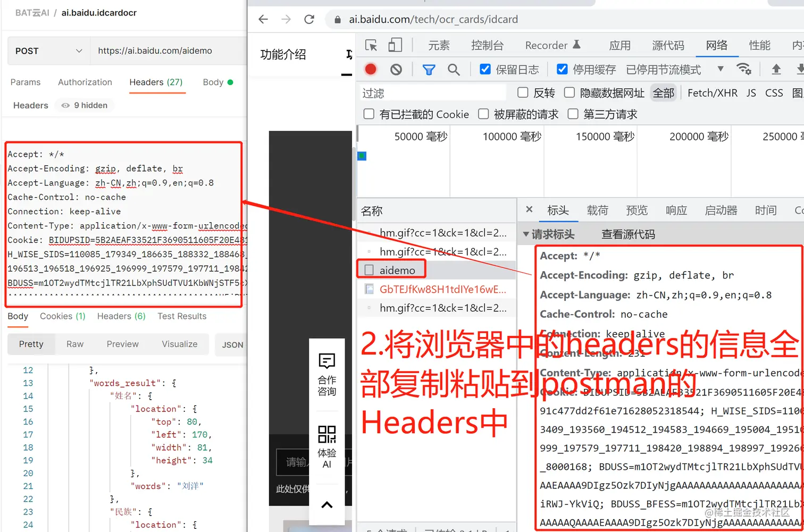Open the 源代码 tab in DevTools

point(668,46)
